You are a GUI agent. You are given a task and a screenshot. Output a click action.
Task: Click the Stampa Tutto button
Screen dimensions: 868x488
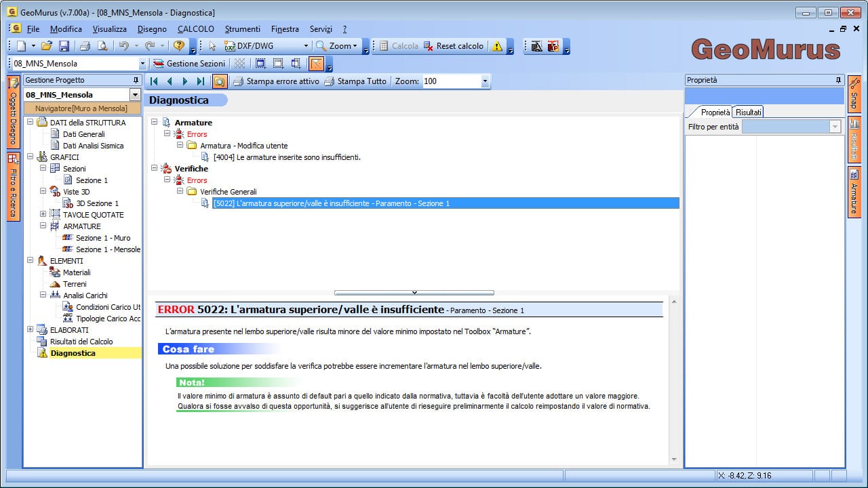[355, 81]
